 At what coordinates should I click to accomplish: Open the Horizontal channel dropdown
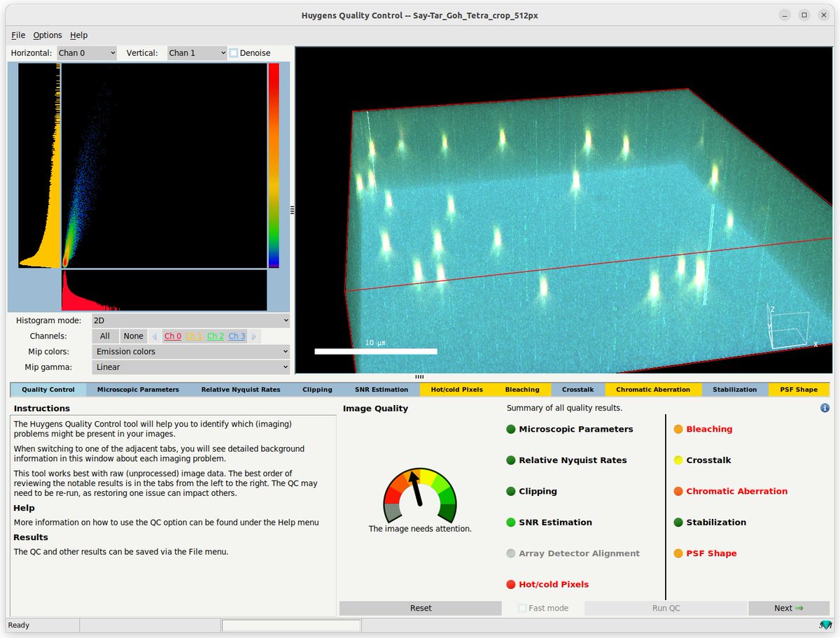pos(87,53)
